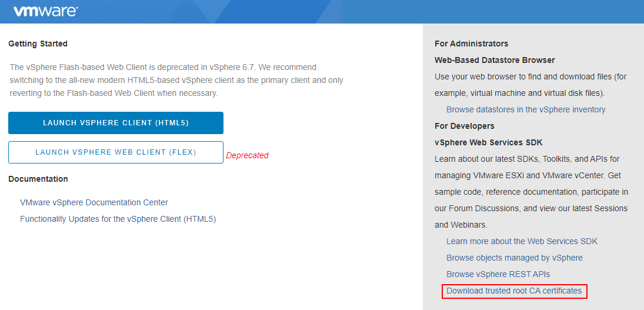Viewport: 644px width, 310px height.
Task: Download trusted root CA certificates
Action: (x=514, y=291)
